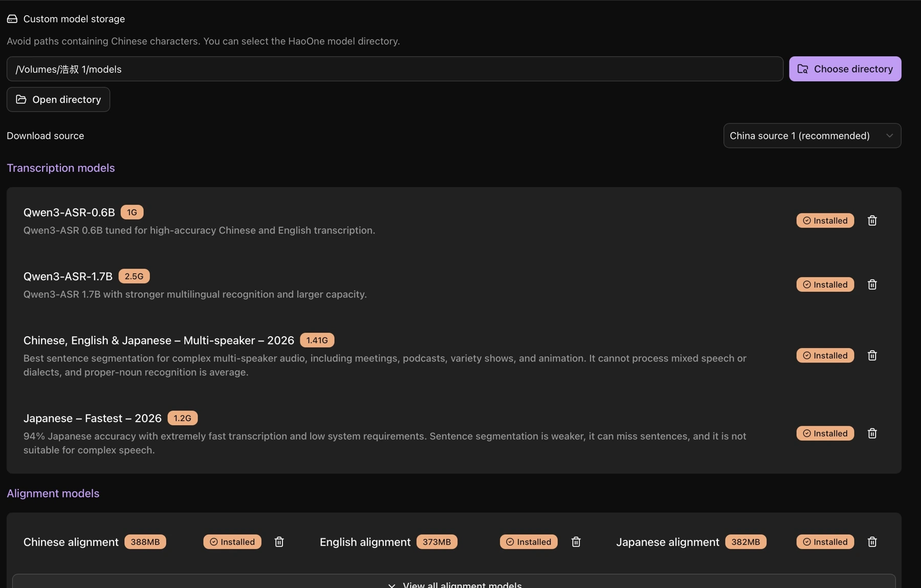Image resolution: width=921 pixels, height=588 pixels.
Task: Delete the Qwen3-ASR-1.7B model
Action: click(x=872, y=285)
